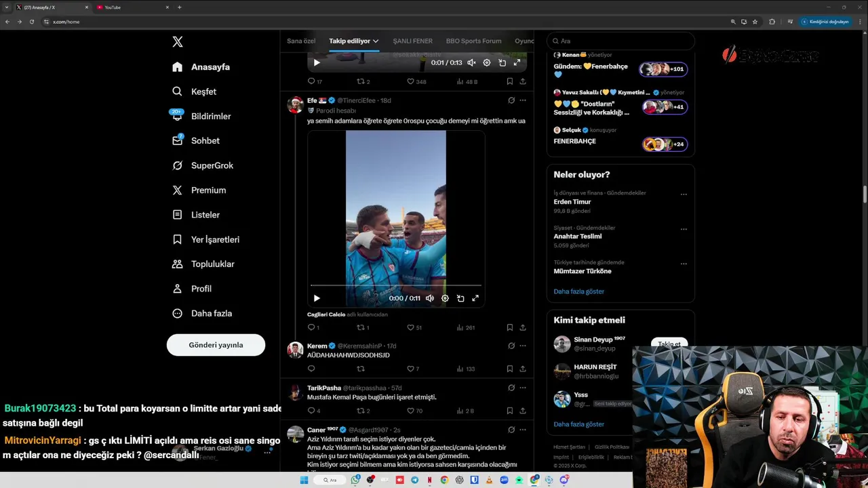
Task: Reload the page in the browser
Action: [31, 22]
